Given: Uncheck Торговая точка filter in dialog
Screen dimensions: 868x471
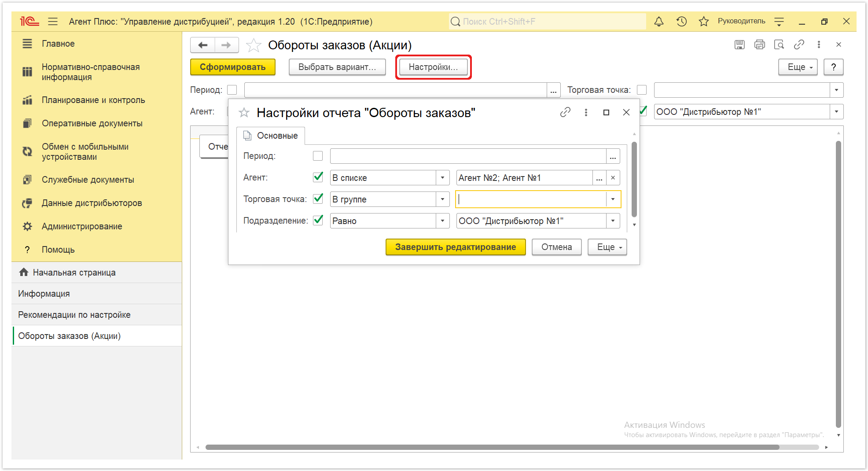Looking at the screenshot, I should pyautogui.click(x=318, y=199).
